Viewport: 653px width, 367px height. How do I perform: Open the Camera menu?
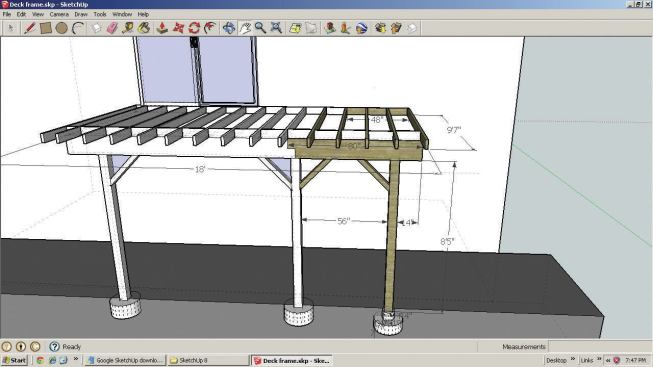59,14
